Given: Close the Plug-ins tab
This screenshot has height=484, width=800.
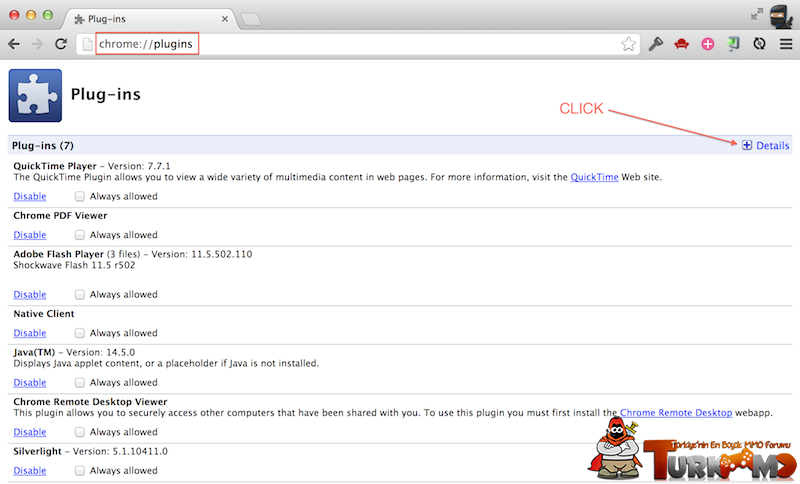Looking at the screenshot, I should coord(224,19).
